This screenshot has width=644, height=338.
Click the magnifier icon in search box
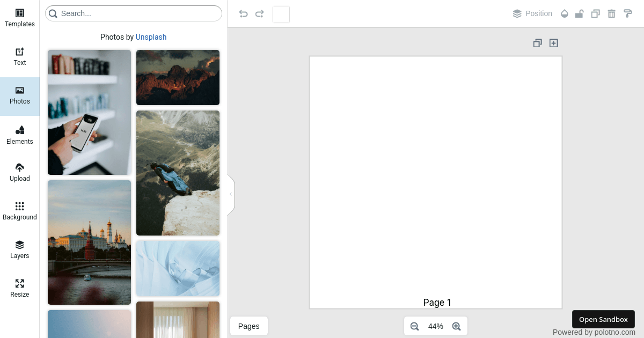(53, 13)
